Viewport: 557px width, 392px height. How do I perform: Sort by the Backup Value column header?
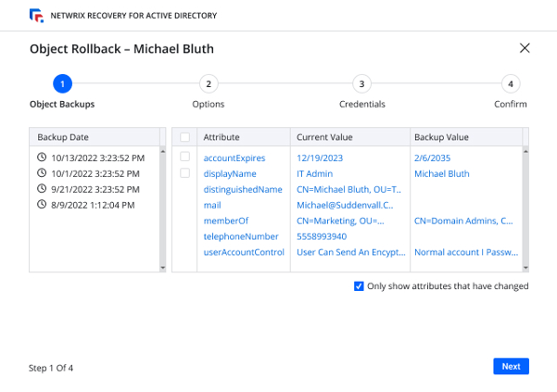point(441,137)
